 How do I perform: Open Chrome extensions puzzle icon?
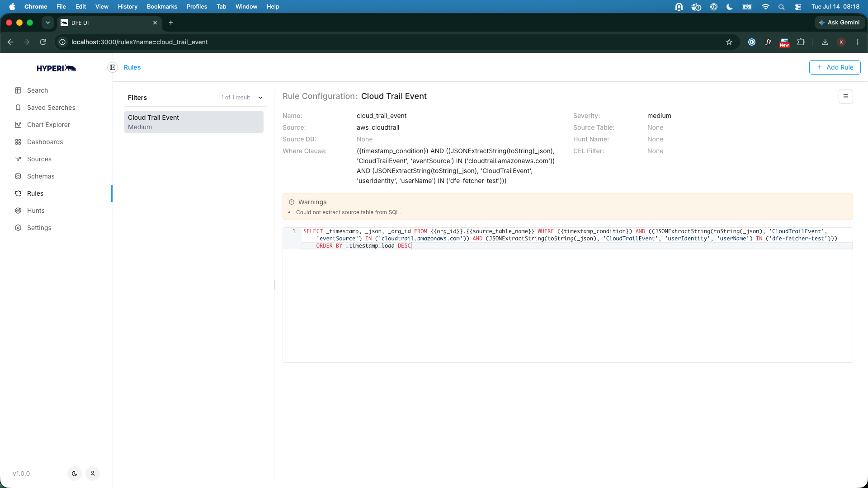click(801, 42)
